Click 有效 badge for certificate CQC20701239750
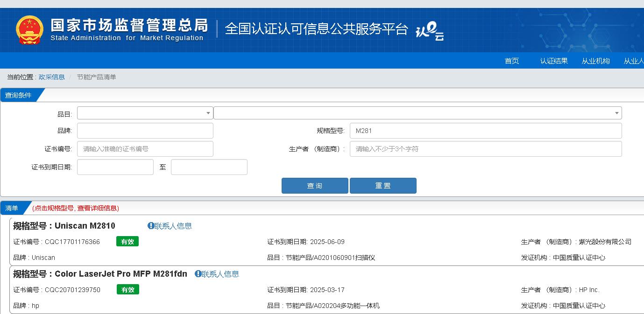Image resolution: width=644 pixels, height=314 pixels. [128, 290]
